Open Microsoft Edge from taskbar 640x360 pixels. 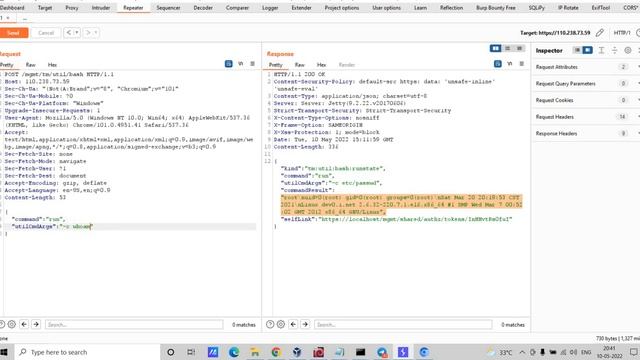coord(234,352)
